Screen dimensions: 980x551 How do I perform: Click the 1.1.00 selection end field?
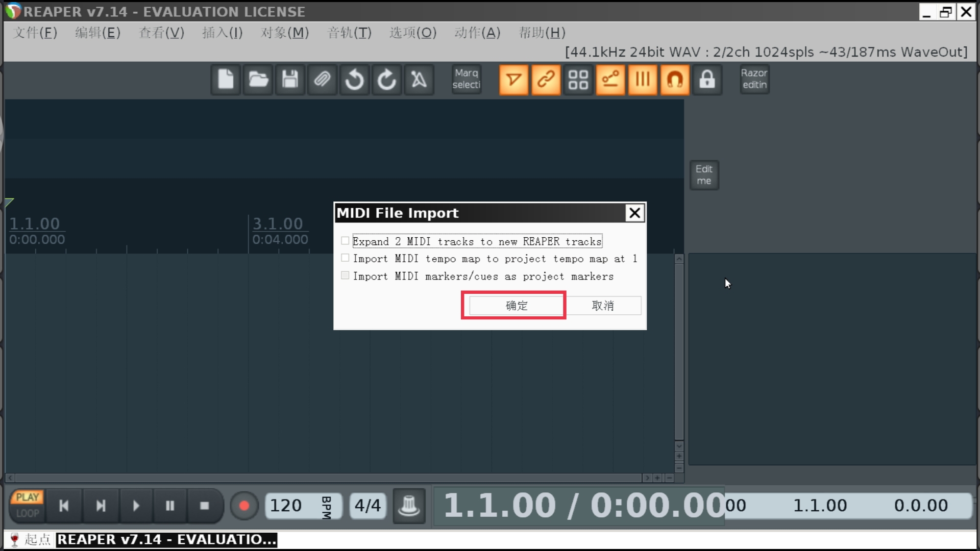820,506
